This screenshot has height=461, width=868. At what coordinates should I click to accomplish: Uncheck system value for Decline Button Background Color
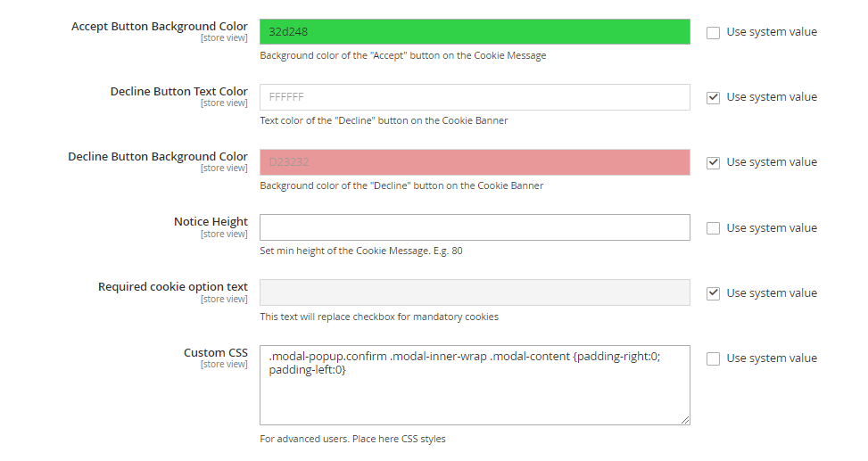point(713,162)
